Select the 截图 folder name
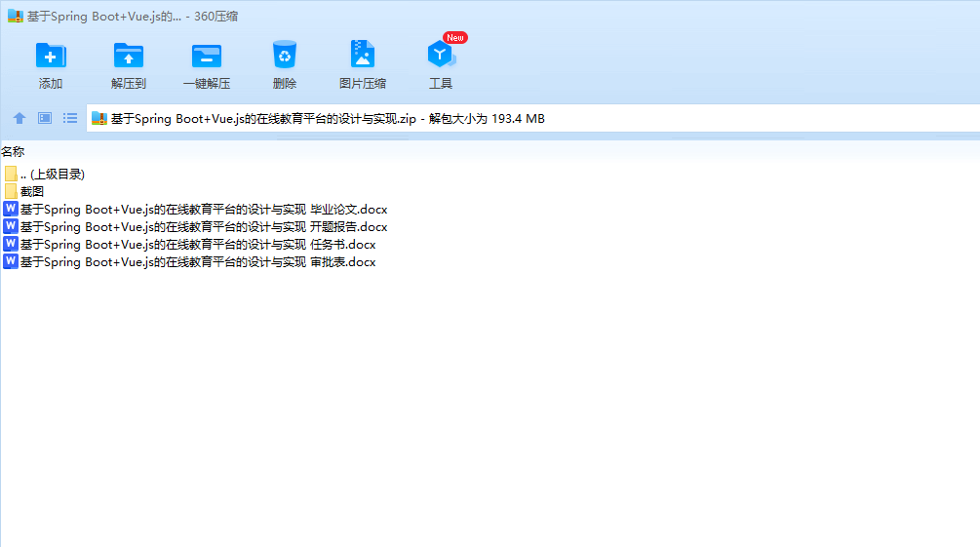The width and height of the screenshot is (980, 547). [32, 192]
